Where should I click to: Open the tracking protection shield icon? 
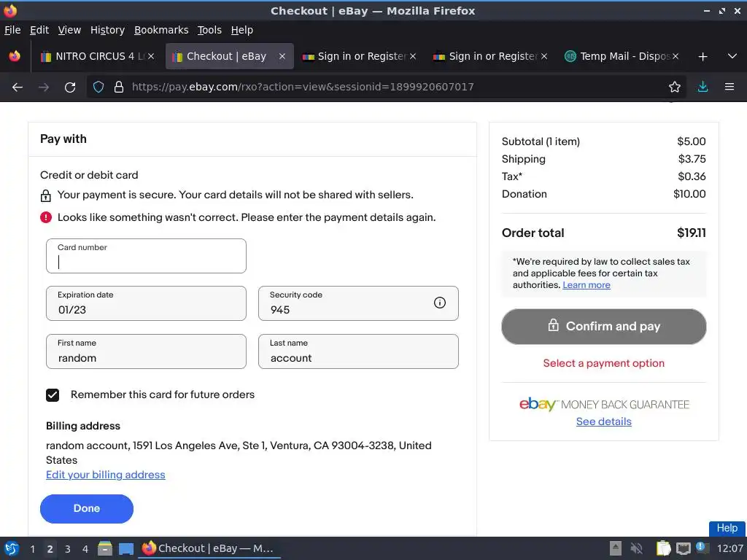tap(98, 87)
